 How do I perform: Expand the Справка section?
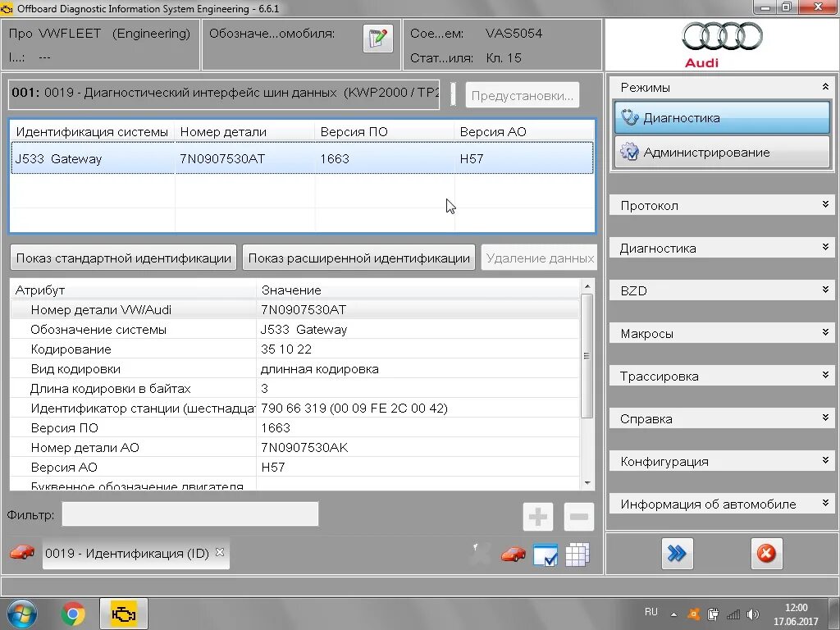(x=722, y=418)
